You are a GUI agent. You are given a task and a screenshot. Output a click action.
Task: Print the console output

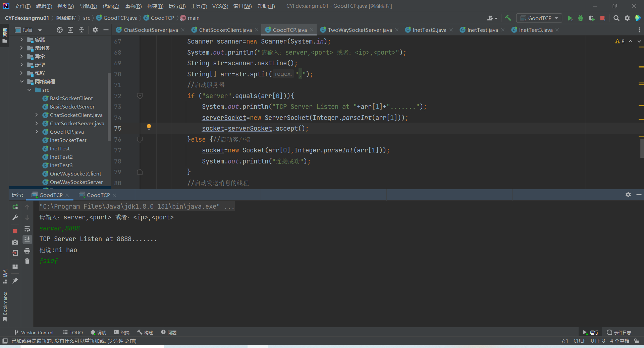[27, 251]
